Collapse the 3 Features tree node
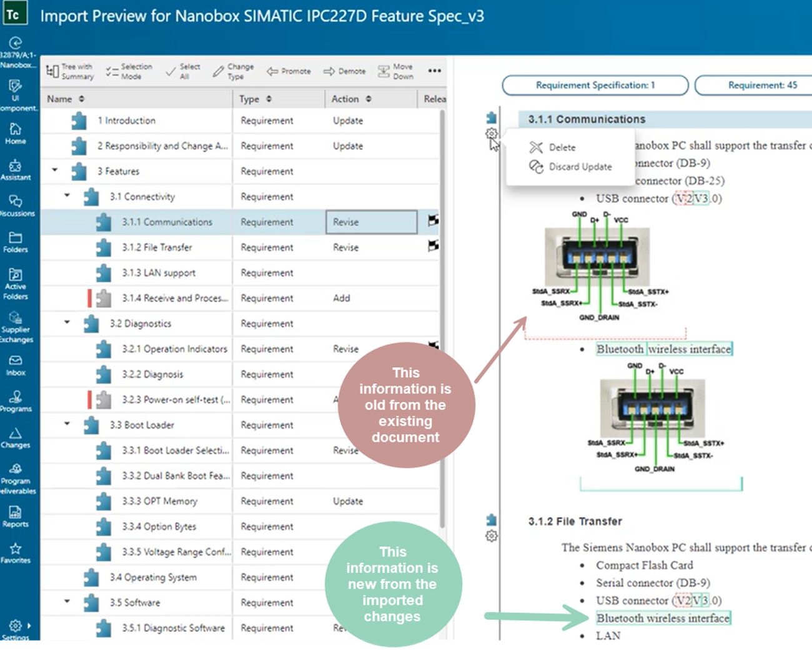 (55, 170)
